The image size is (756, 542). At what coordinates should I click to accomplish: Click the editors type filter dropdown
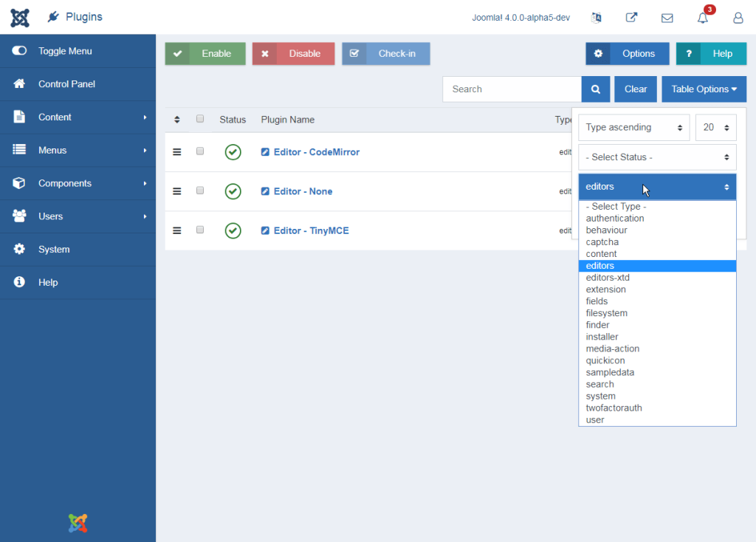[x=657, y=187]
